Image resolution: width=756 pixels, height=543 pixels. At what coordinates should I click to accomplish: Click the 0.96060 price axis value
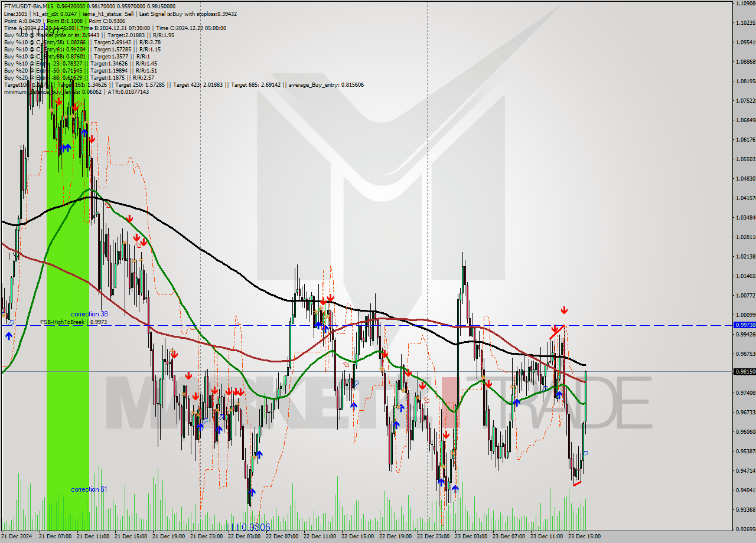[746, 432]
